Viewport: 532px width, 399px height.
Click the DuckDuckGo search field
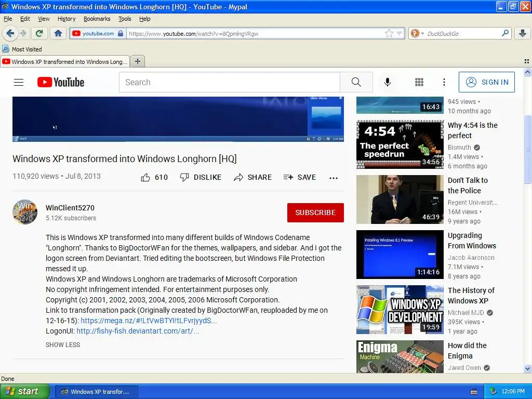[x=463, y=34]
